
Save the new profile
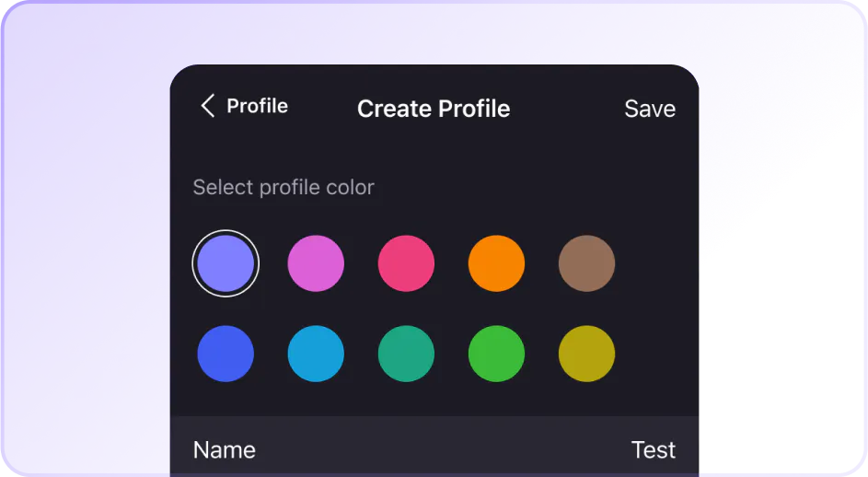pyautogui.click(x=649, y=109)
